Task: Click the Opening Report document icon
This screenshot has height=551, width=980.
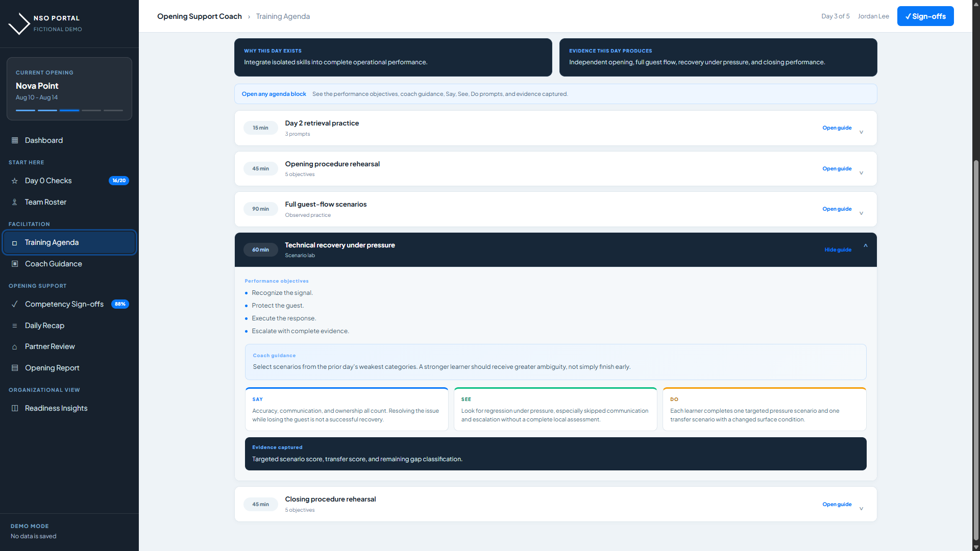Action: point(15,368)
